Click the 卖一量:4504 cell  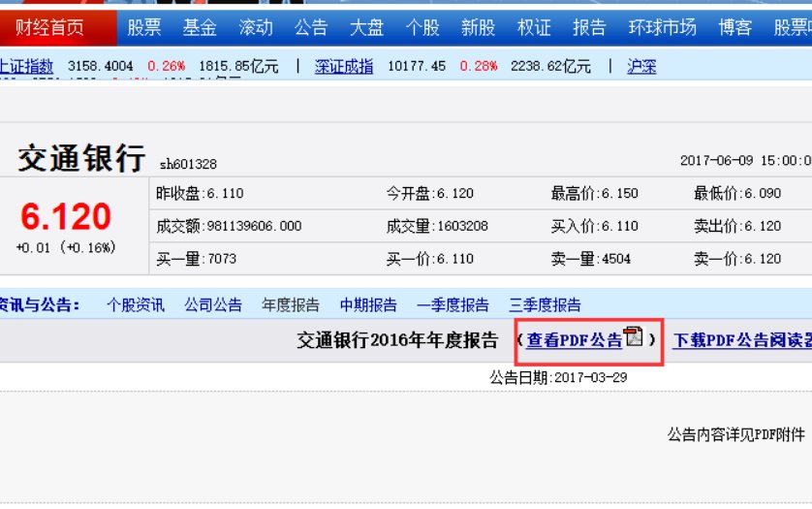click(x=590, y=259)
